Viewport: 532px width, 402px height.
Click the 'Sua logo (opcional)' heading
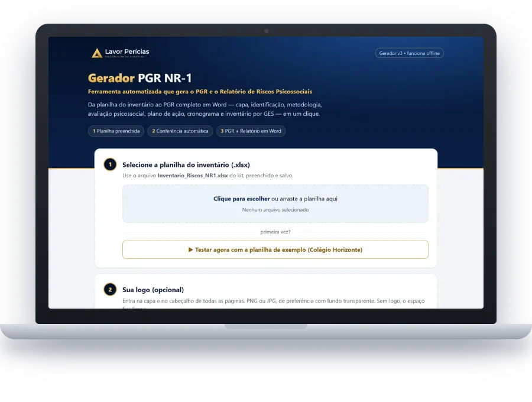pyautogui.click(x=153, y=290)
